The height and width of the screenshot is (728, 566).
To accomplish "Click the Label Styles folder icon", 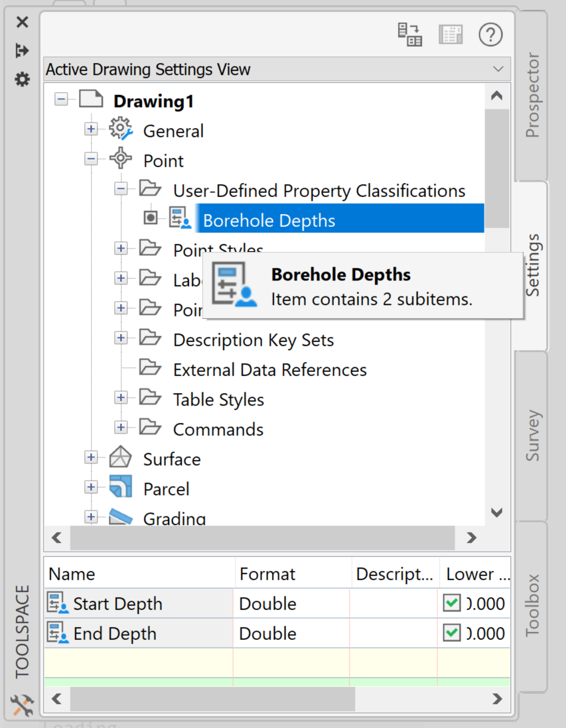I will (150, 278).
